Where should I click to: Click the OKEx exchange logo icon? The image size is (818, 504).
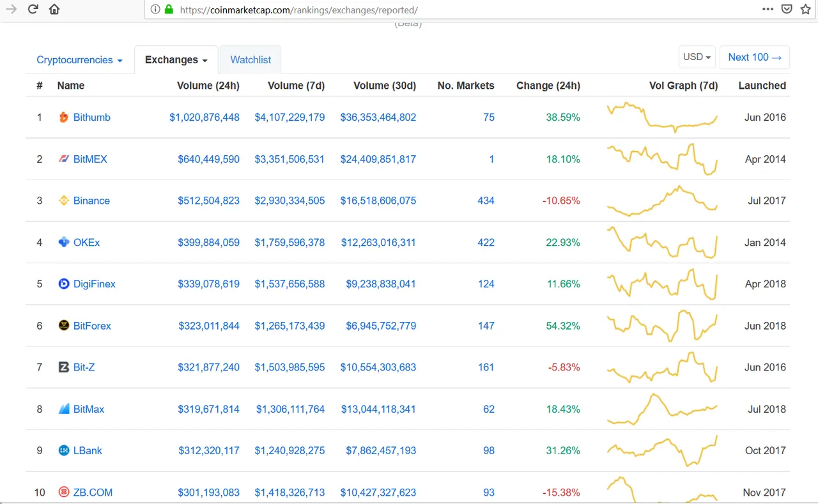tap(63, 242)
